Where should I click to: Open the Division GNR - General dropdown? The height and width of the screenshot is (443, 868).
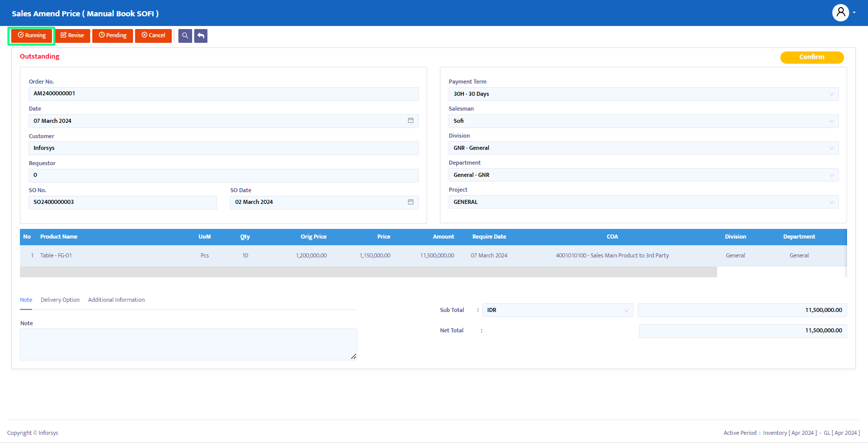[643, 148]
